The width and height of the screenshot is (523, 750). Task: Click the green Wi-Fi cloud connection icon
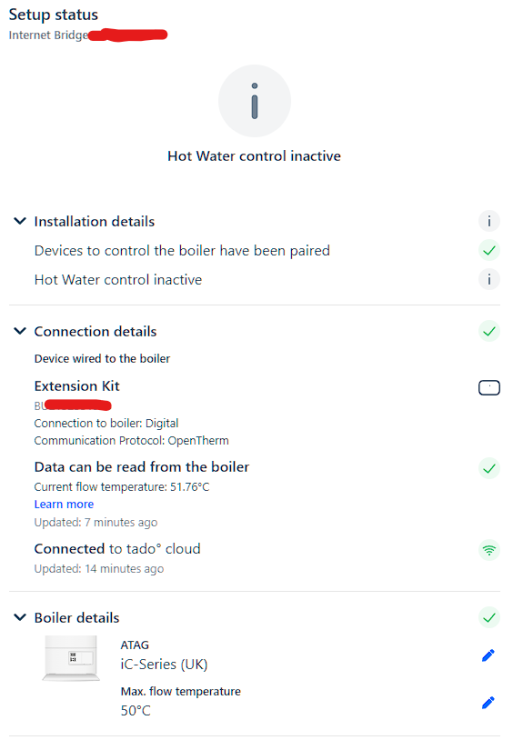pyautogui.click(x=489, y=550)
